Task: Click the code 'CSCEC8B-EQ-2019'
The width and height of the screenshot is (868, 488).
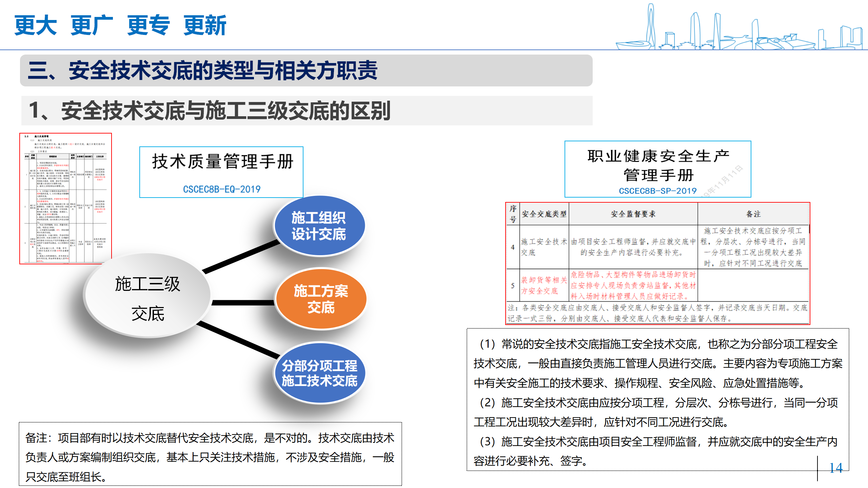Action: 222,189
